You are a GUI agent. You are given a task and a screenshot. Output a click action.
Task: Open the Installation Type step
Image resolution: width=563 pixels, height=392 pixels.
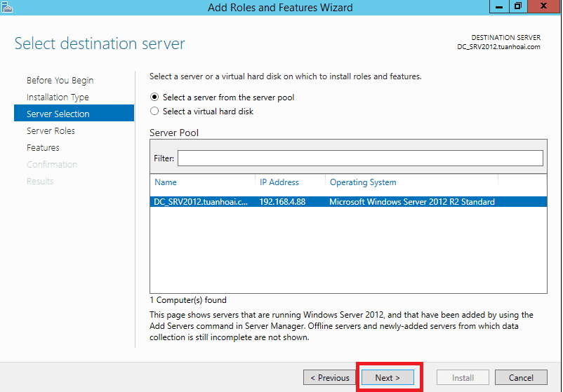[58, 97]
